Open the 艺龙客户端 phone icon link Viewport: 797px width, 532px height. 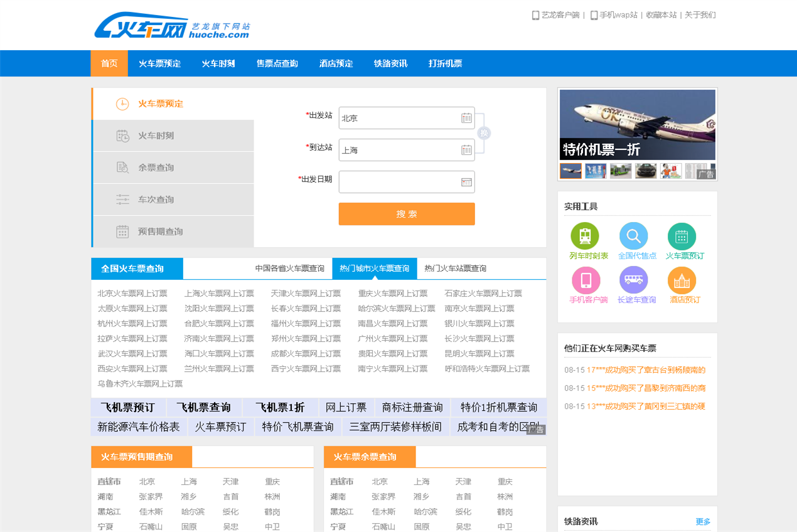(536, 15)
